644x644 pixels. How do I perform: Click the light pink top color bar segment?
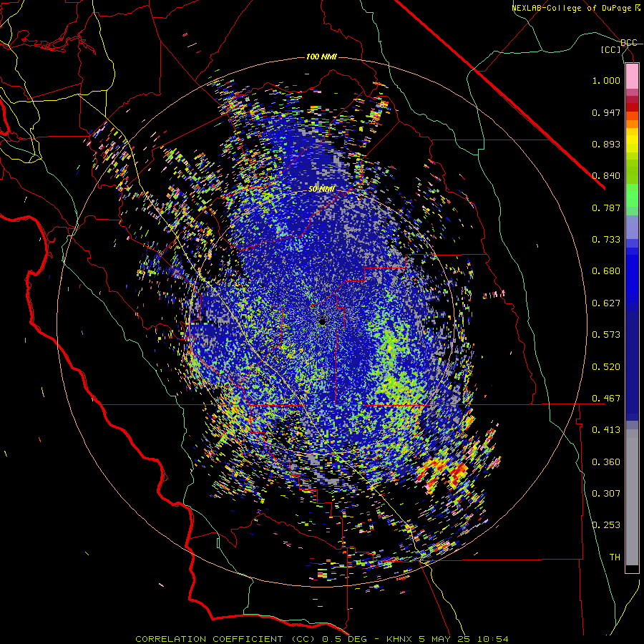(x=632, y=77)
